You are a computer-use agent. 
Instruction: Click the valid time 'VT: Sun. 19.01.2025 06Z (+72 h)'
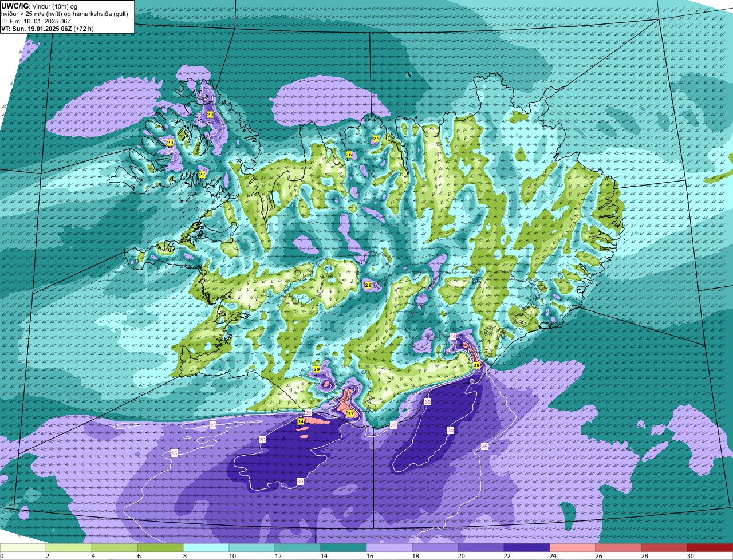pyautogui.click(x=48, y=28)
